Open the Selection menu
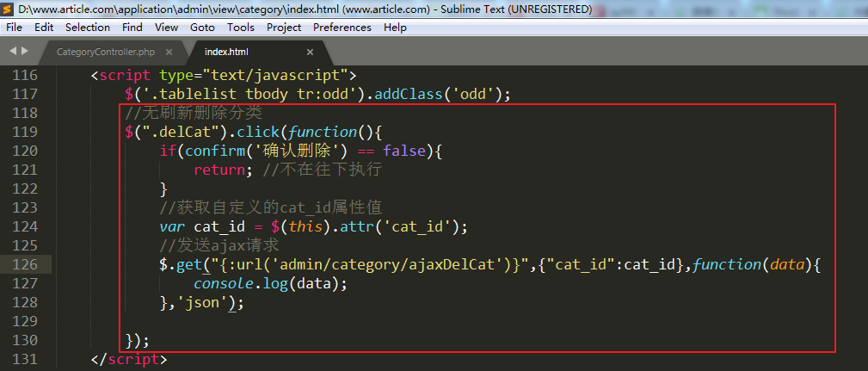Image resolution: width=868 pixels, height=371 pixels. pos(88,28)
